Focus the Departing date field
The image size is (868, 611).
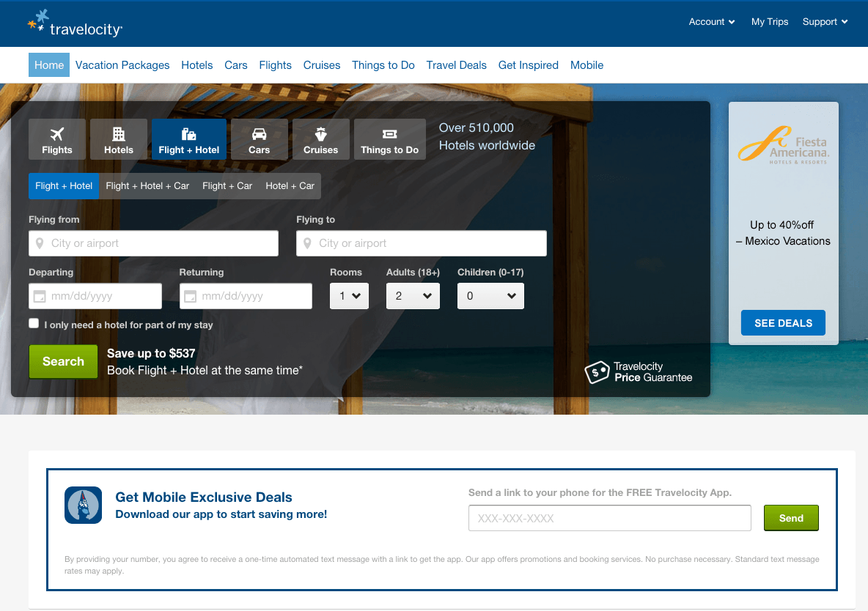click(95, 296)
